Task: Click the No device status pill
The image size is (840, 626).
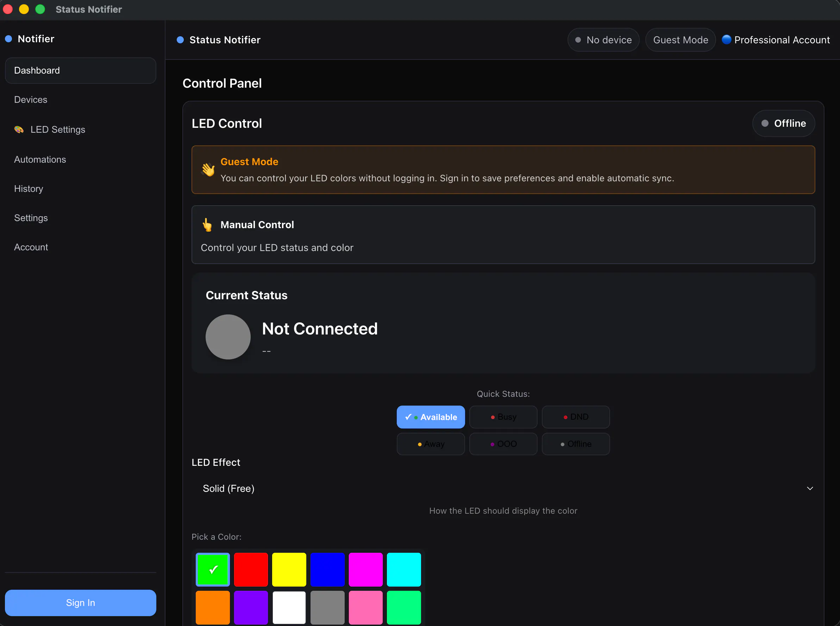Action: [603, 40]
